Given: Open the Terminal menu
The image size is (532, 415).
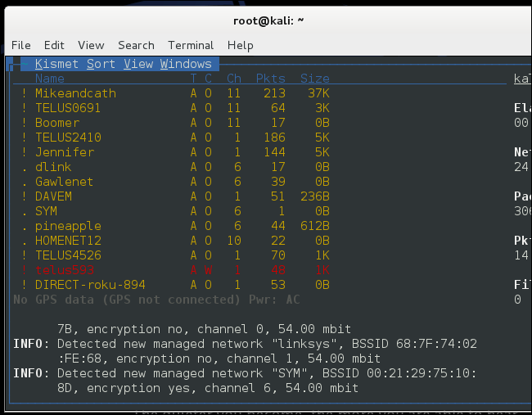Looking at the screenshot, I should [191, 45].
